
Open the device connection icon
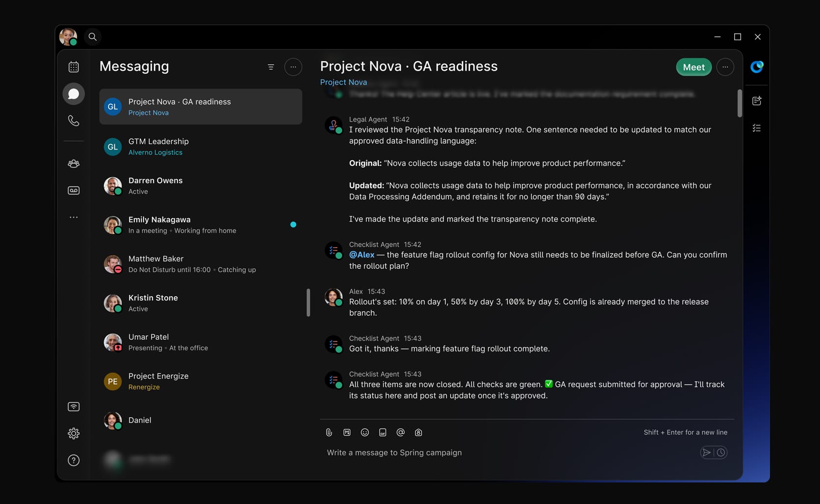[x=74, y=406]
